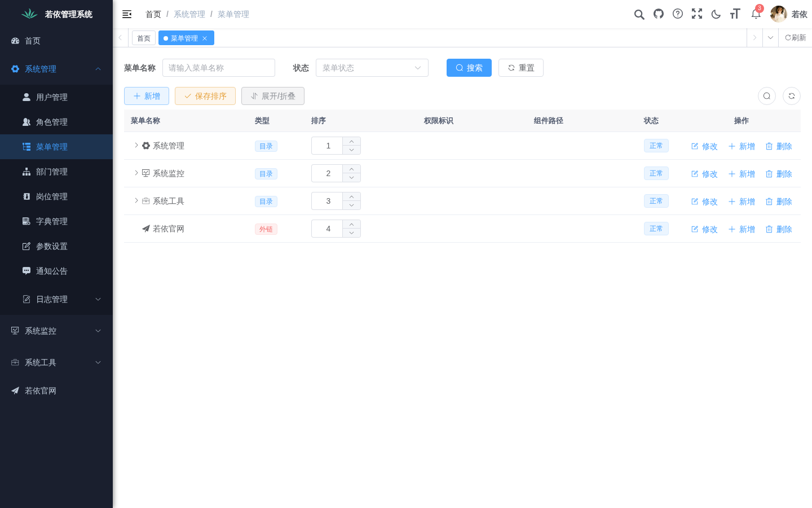Screen dimensions: 812x508
Task: Refresh the menu table round button
Action: [x=792, y=96]
